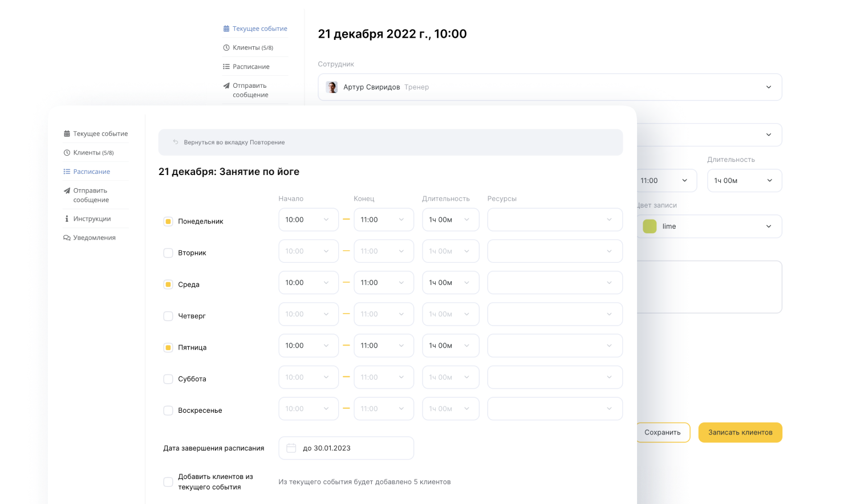844x504 pixels.
Task: Open the partially hidden dropdown below Сотрудник
Action: [x=709, y=135]
